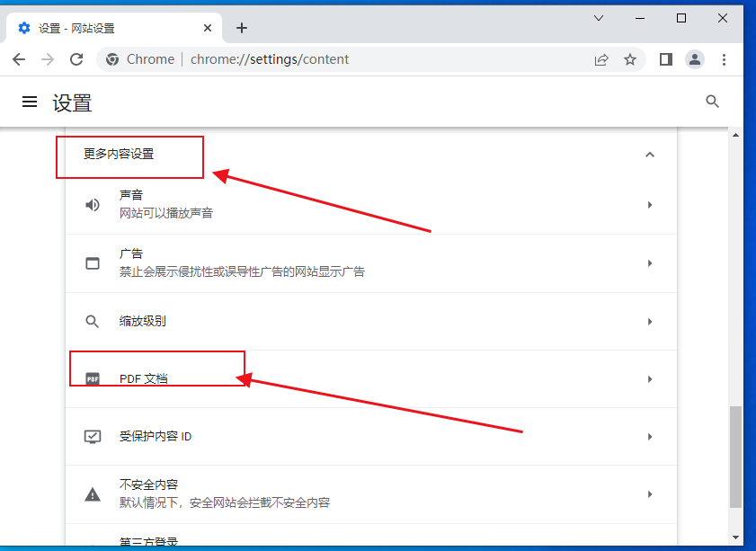The height and width of the screenshot is (551, 756).
Task: Maximize the Chrome window
Action: (681, 18)
